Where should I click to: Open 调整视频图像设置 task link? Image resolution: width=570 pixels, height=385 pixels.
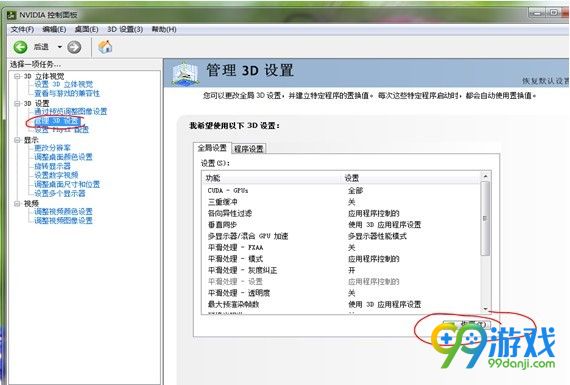tap(63, 221)
